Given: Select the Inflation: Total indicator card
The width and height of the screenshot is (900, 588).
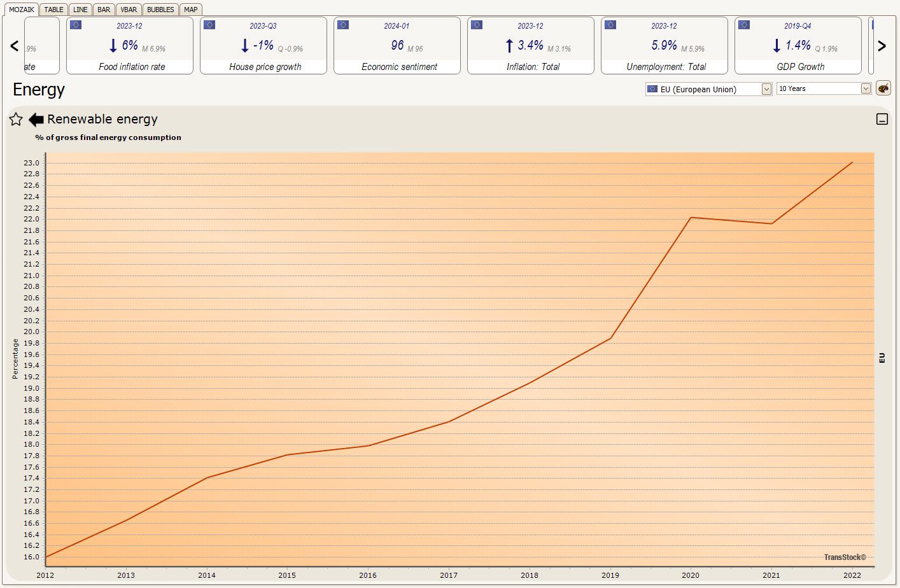Looking at the screenshot, I should click(531, 46).
